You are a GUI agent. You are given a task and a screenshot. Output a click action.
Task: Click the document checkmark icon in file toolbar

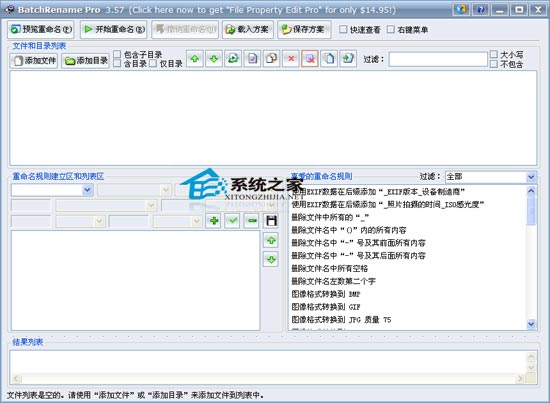point(253,59)
